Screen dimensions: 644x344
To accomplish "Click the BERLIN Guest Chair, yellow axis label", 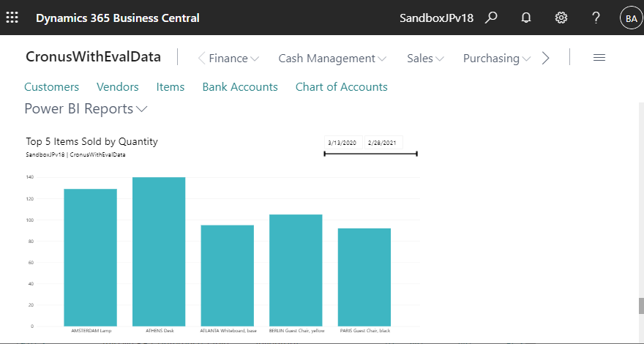I will (x=296, y=330).
